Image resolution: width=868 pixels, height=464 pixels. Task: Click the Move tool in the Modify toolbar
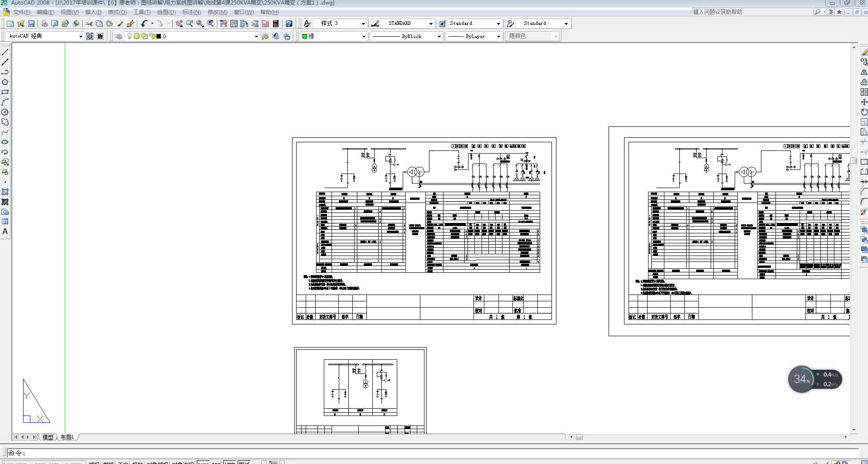tap(863, 102)
